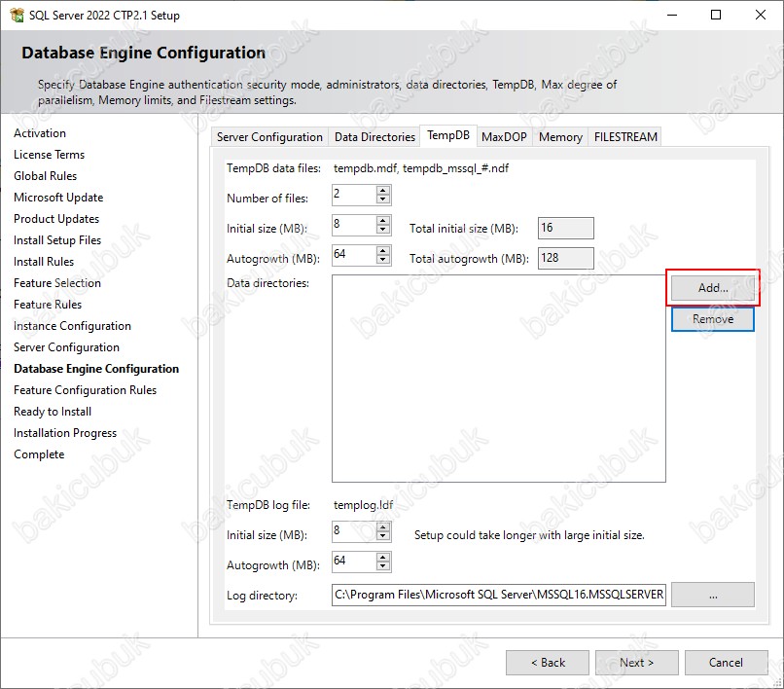Click inside the Data directories list box

498,379
